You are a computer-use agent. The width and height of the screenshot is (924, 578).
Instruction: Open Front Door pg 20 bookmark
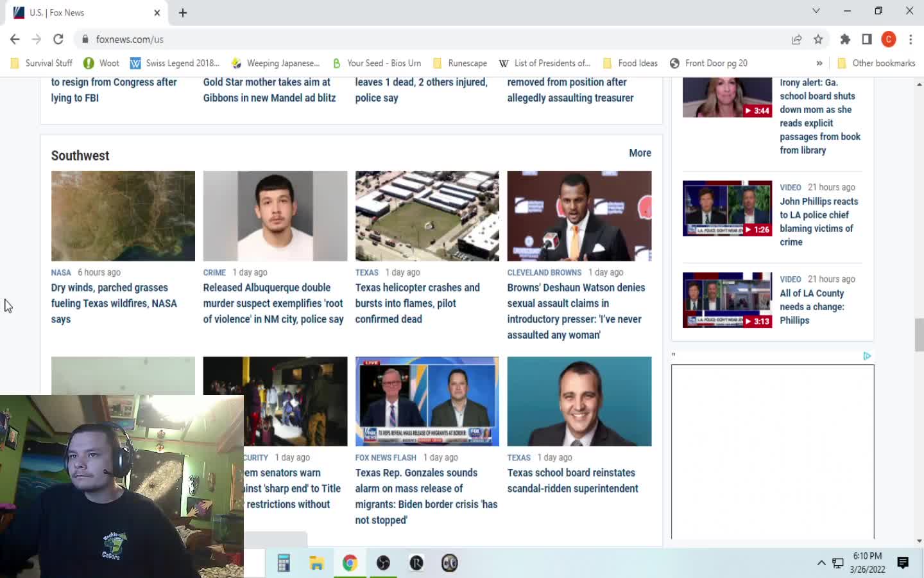point(708,63)
